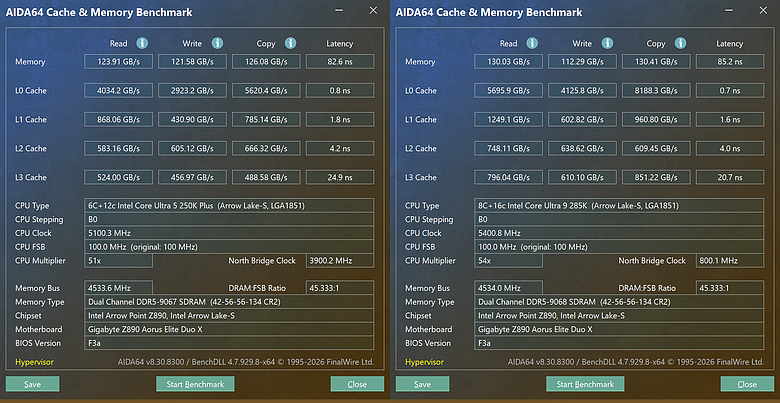Click L1 Cache read 868.06 GB/s
Screen dimensions: 780x403
pyautogui.click(x=118, y=119)
